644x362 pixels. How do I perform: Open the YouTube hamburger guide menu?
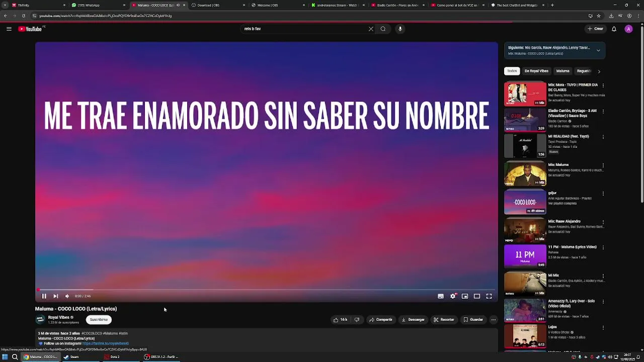pos(9,29)
